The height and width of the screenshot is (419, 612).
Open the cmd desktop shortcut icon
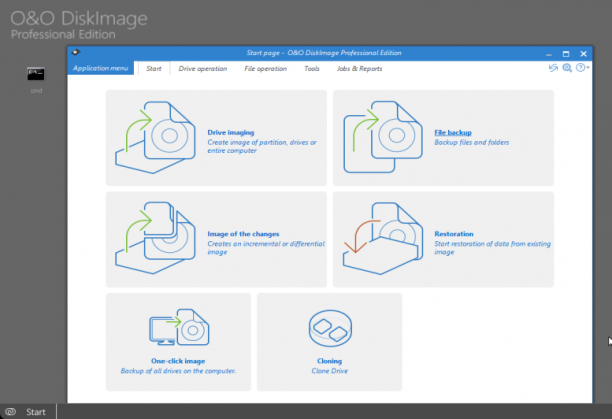tap(36, 74)
